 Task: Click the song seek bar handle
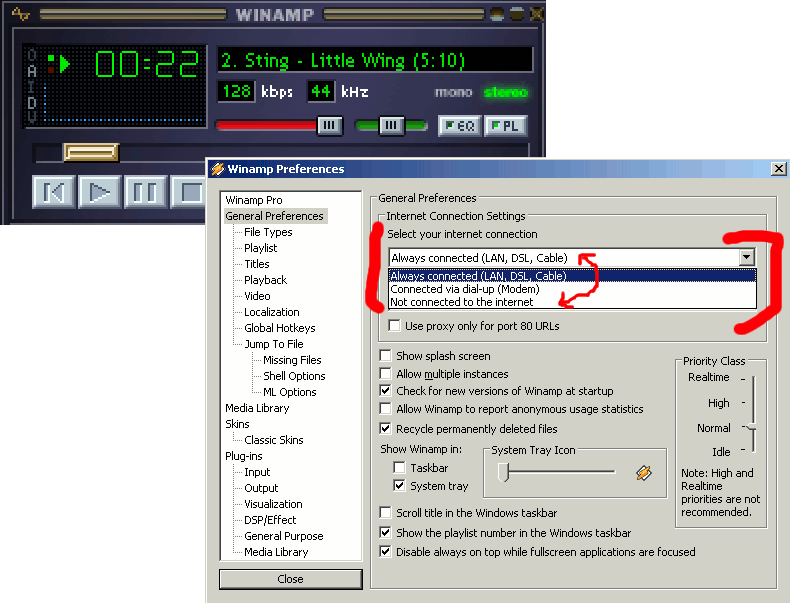click(91, 152)
